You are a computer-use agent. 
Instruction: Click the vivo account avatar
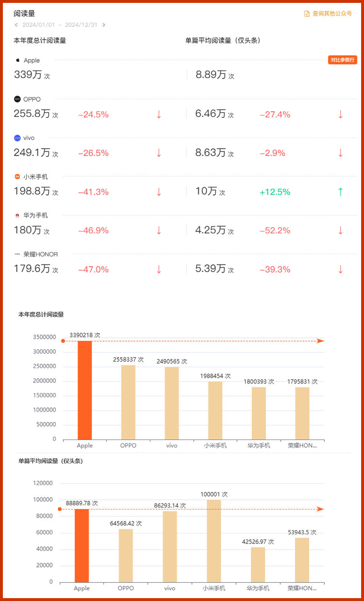pyautogui.click(x=18, y=138)
